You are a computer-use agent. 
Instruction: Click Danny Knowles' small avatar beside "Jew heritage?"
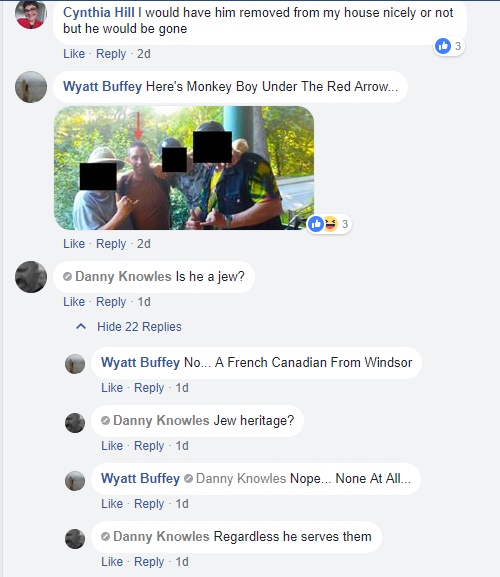pyautogui.click(x=75, y=422)
